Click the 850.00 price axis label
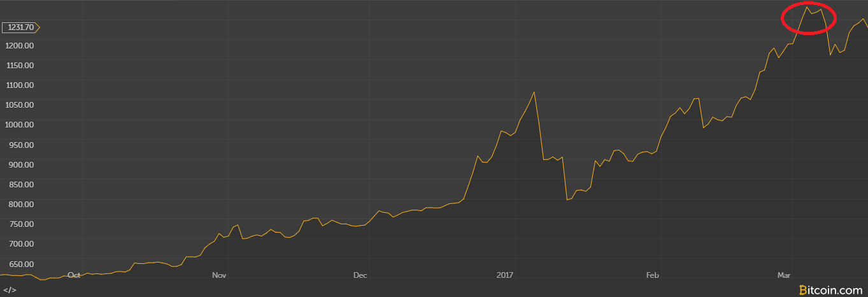 click(21, 184)
